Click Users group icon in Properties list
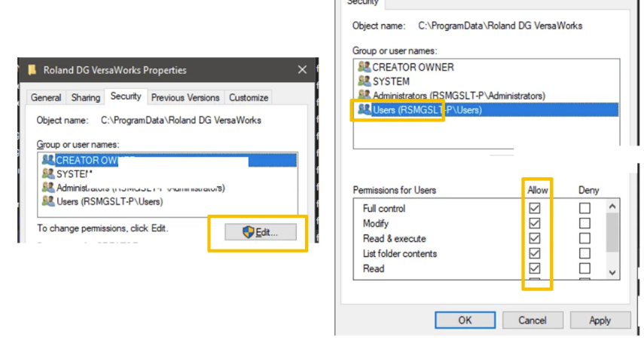644x340 pixels. pos(48,201)
